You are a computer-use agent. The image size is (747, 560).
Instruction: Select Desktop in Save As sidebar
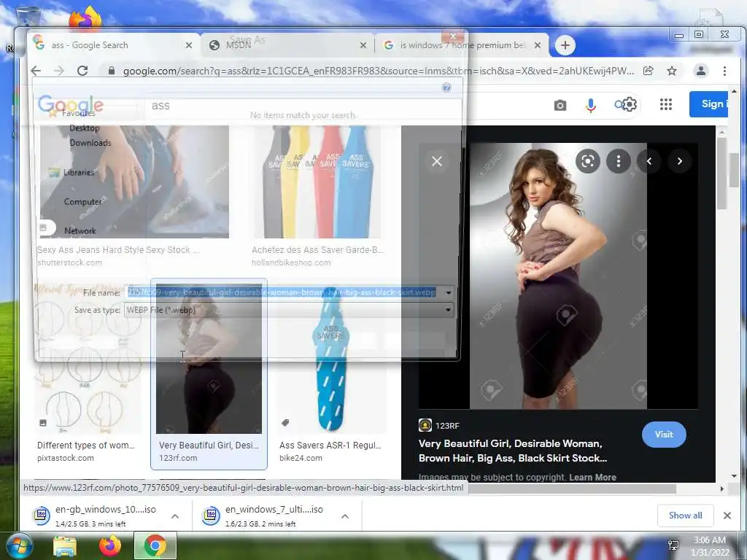point(85,128)
